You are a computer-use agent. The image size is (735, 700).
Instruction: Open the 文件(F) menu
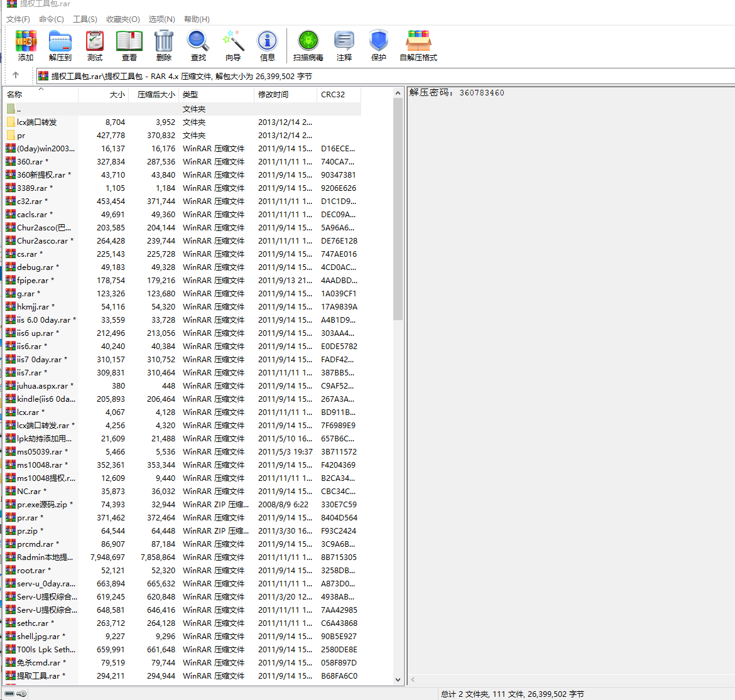point(18,19)
